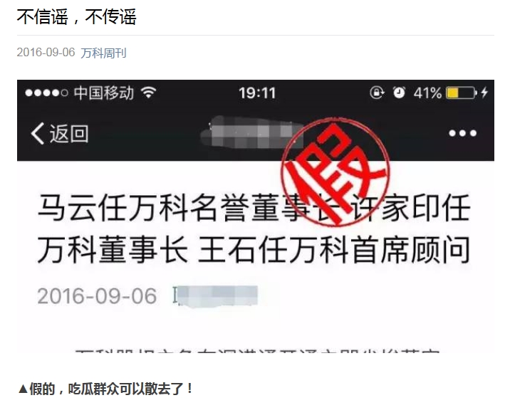Click the publish date 2016-09-06 at top
Image resolution: width=510 pixels, height=420 pixels.
click(x=46, y=53)
